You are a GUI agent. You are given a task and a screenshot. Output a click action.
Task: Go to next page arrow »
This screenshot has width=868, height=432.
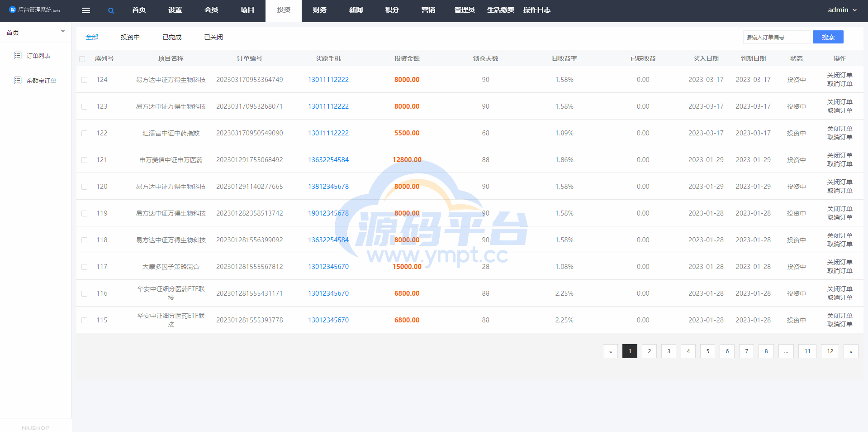pos(851,351)
